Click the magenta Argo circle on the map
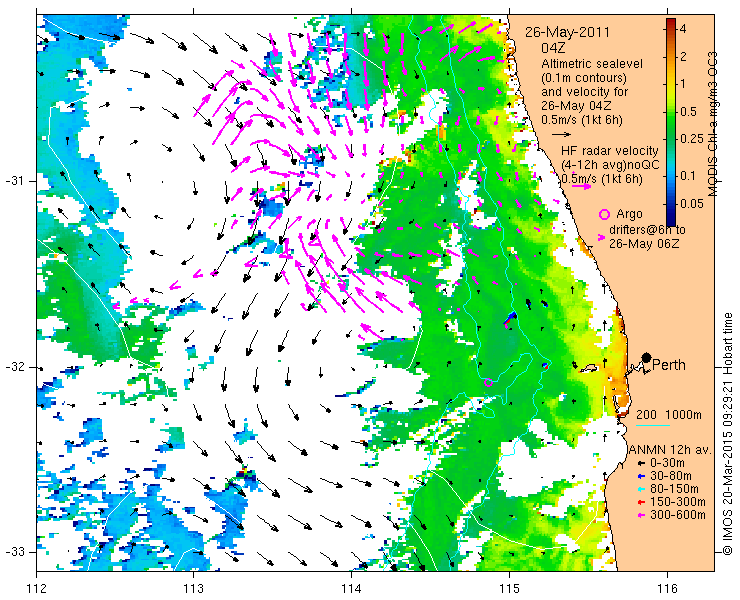The image size is (740, 600). [x=488, y=382]
